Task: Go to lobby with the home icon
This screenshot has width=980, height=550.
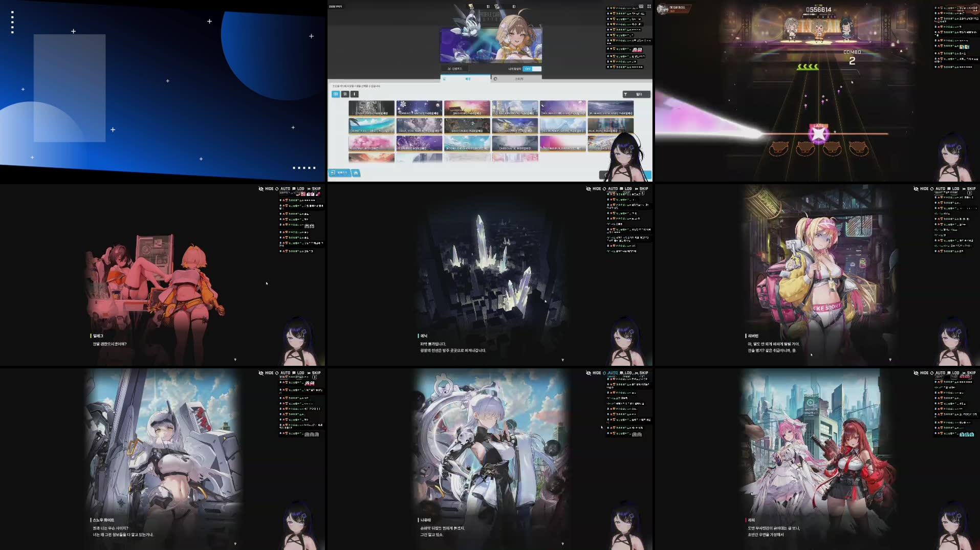Action: pos(356,173)
